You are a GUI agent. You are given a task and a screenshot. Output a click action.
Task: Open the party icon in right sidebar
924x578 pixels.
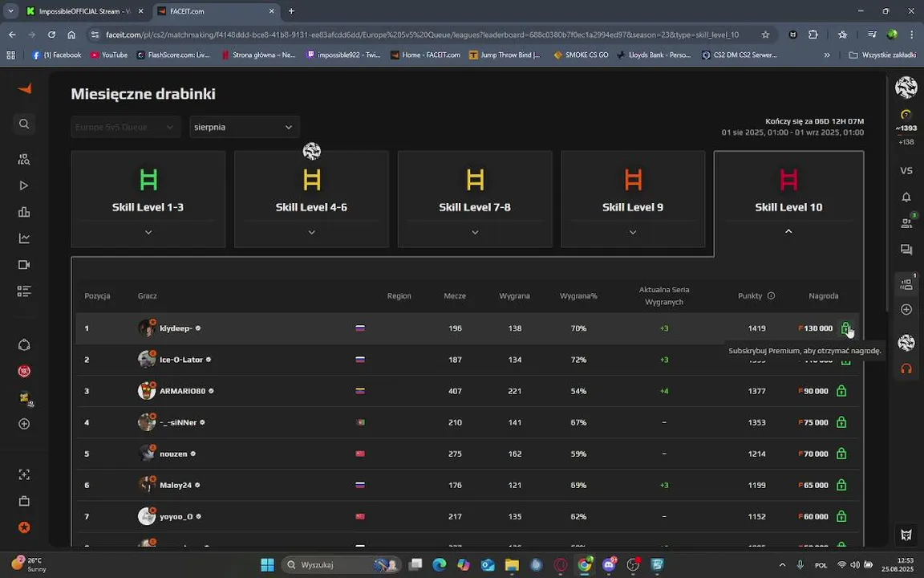pyautogui.click(x=906, y=285)
